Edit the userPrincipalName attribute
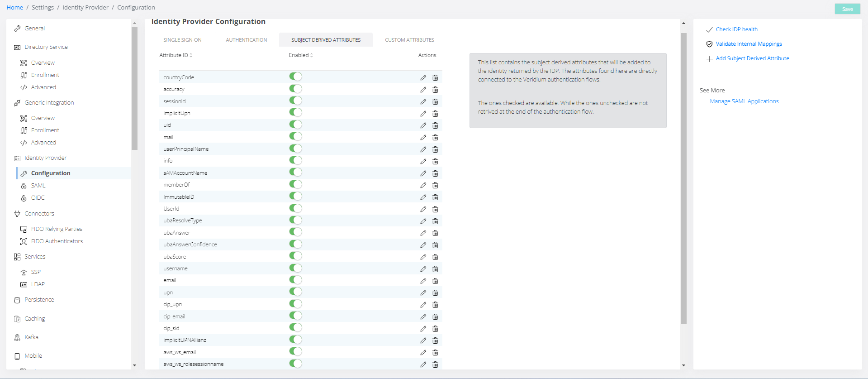Image resolution: width=868 pixels, height=379 pixels. click(423, 149)
